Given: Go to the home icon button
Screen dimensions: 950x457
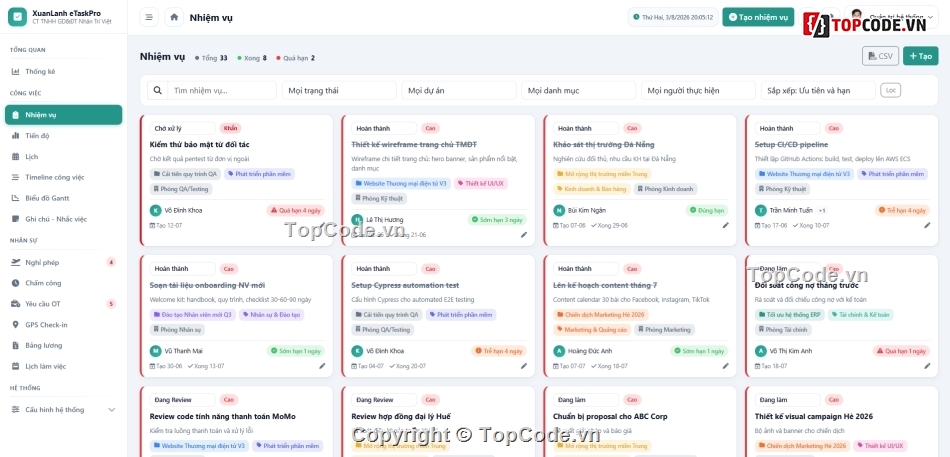Looking at the screenshot, I should pyautogui.click(x=174, y=17).
